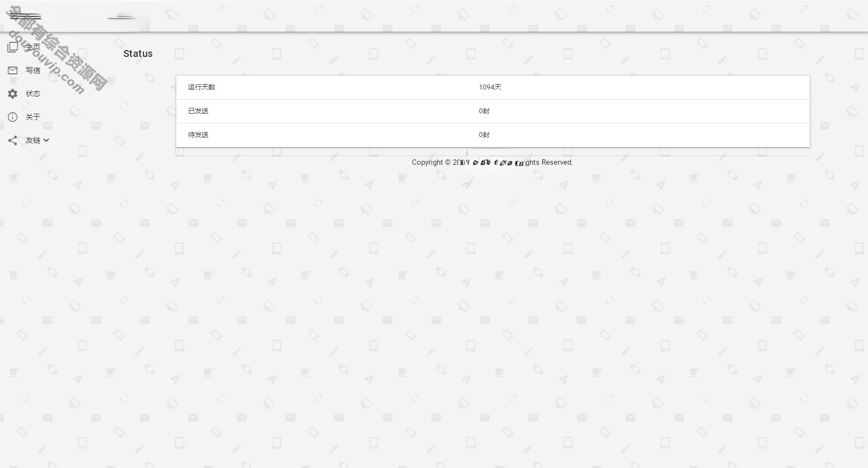Click the 友链 share icon

13,140
